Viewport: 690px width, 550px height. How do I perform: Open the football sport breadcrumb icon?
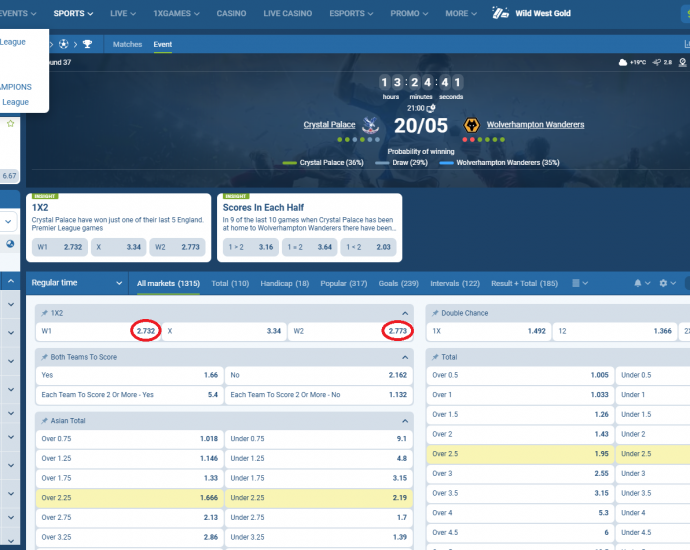pos(64,44)
